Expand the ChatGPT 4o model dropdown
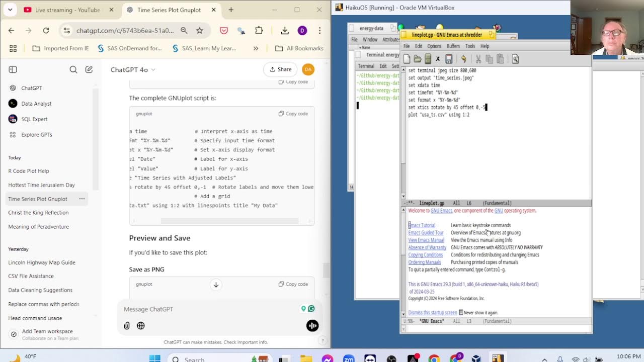This screenshot has width=644, height=362. 133,69
